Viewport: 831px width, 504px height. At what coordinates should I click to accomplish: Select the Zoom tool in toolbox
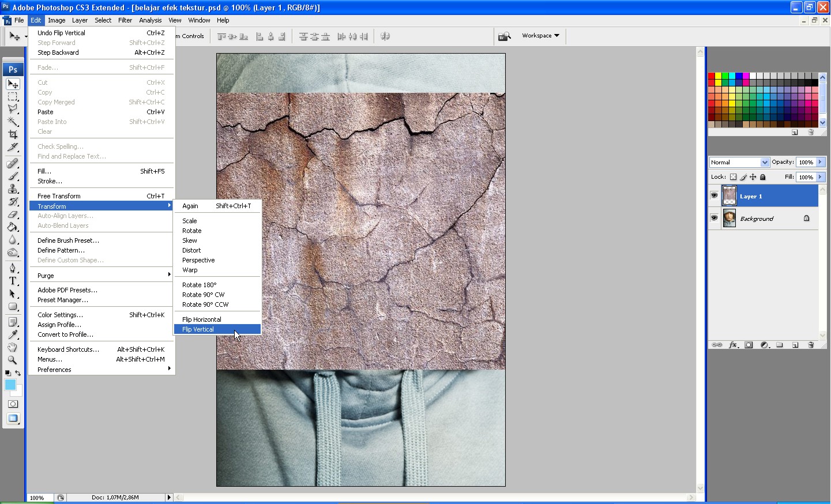(13, 360)
